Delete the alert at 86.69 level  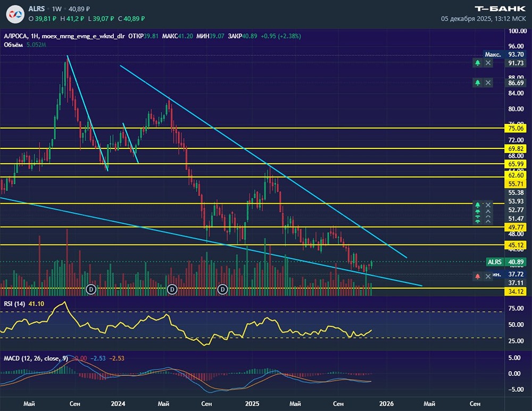click(488, 83)
